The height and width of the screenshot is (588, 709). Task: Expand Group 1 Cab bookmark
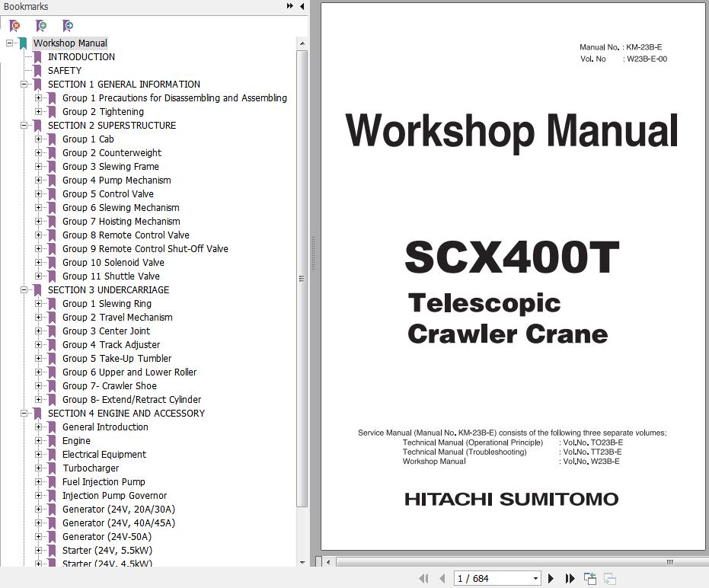[x=38, y=139]
